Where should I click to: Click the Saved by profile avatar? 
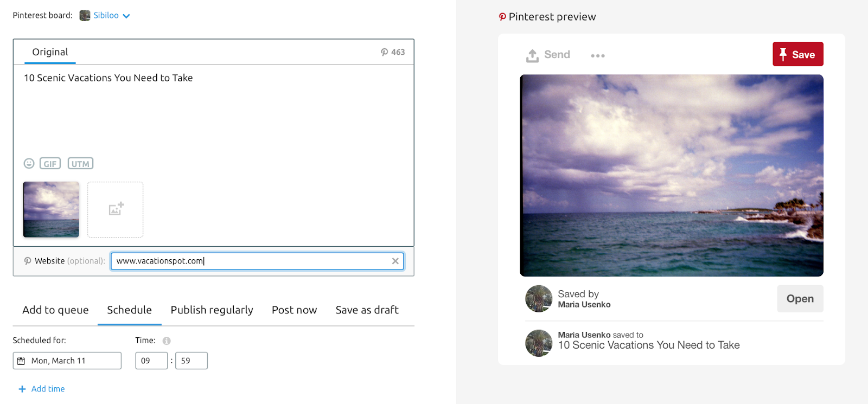pos(539,299)
